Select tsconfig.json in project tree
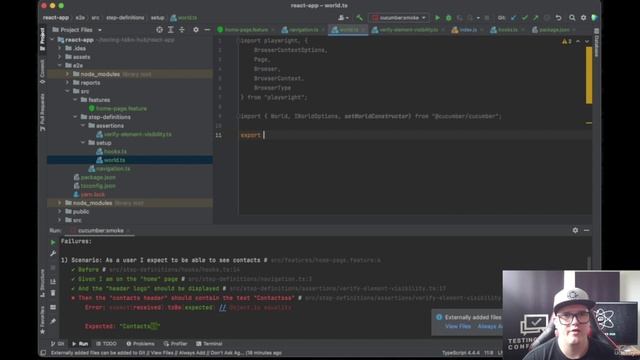Viewport: 640px width, 360px height. (98, 186)
